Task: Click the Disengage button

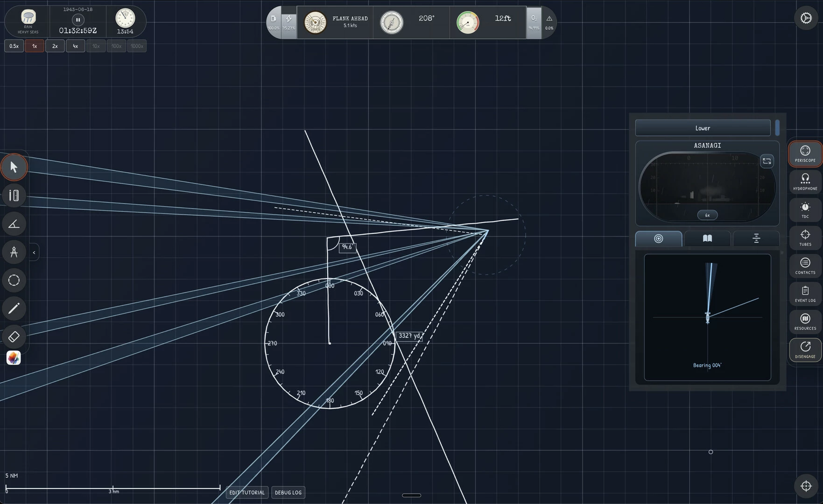Action: 805,350
